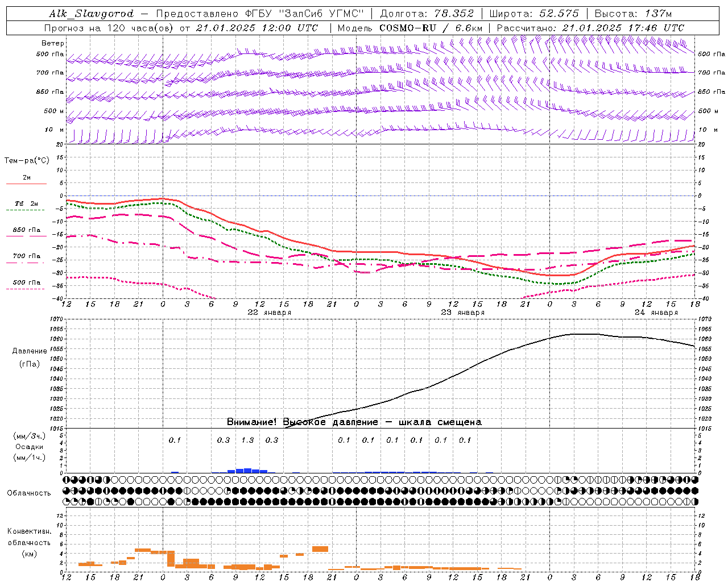Click the Alk_Slavgorod station title
This screenshot has height=582, width=728.
pos(92,14)
